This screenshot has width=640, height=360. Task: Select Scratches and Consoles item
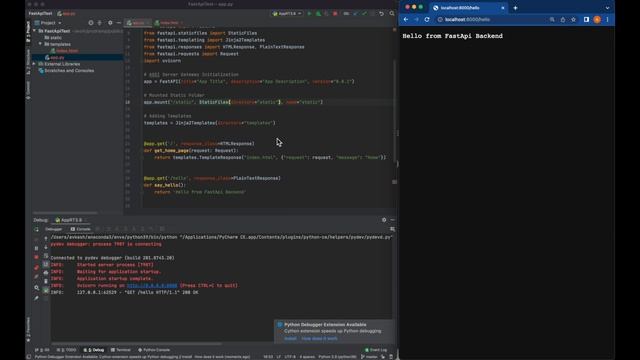66,71
